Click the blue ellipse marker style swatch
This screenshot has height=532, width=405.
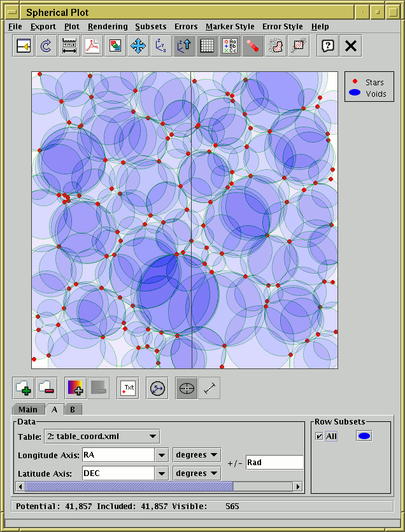(x=364, y=436)
